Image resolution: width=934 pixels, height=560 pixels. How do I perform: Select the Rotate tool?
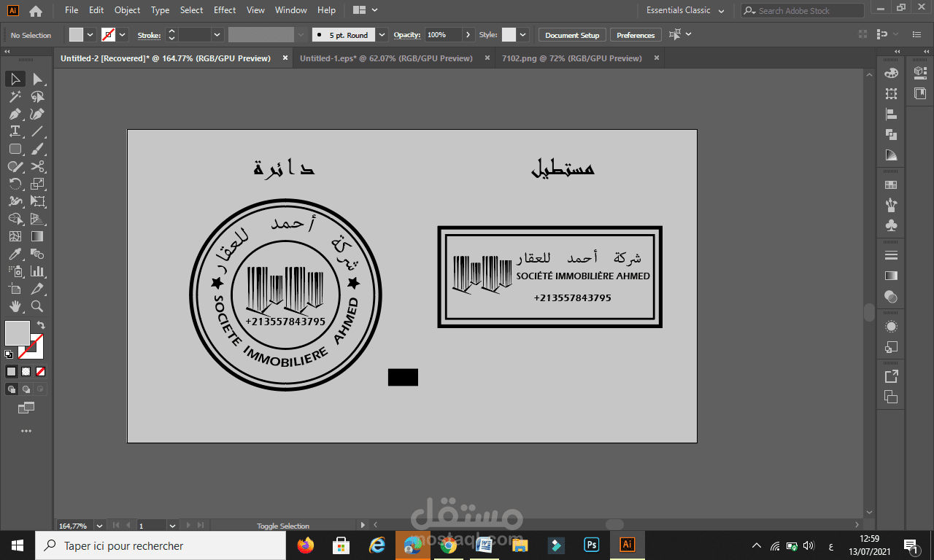[x=15, y=184]
